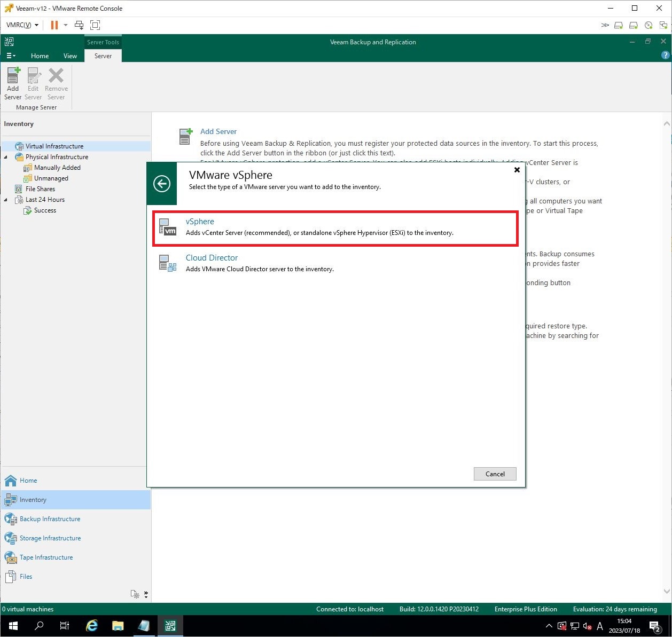
Task: Click the muted volume tray icon
Action: coord(587,626)
